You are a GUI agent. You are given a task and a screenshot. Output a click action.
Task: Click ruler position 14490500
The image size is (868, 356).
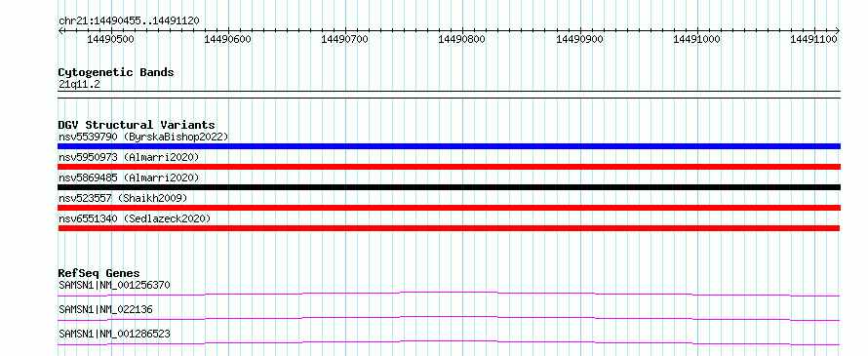click(x=112, y=39)
